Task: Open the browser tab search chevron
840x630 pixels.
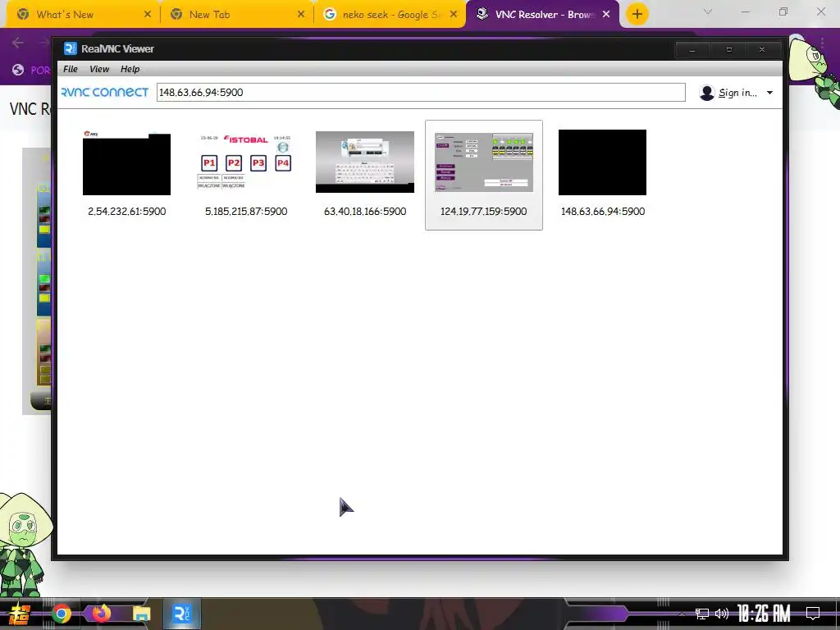Action: point(708,11)
